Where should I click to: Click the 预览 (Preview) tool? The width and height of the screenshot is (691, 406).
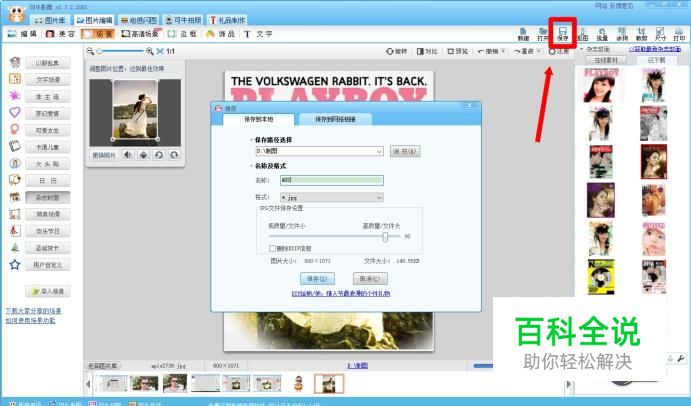coord(457,51)
